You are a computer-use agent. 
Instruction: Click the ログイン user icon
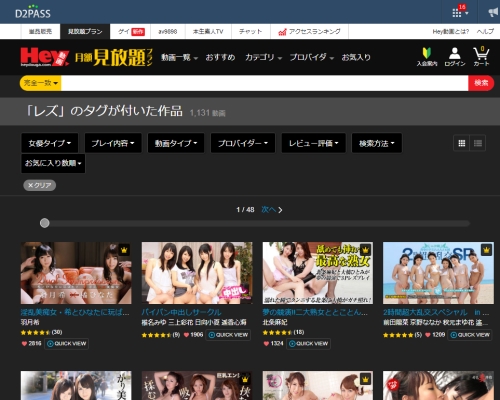point(455,53)
